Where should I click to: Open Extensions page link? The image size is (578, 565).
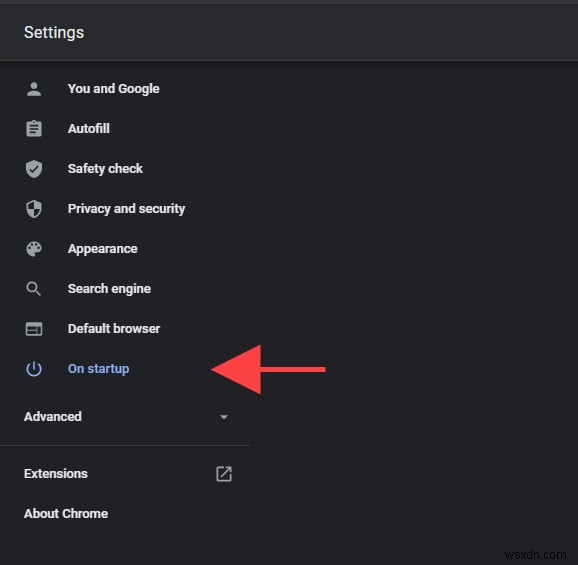tap(56, 474)
